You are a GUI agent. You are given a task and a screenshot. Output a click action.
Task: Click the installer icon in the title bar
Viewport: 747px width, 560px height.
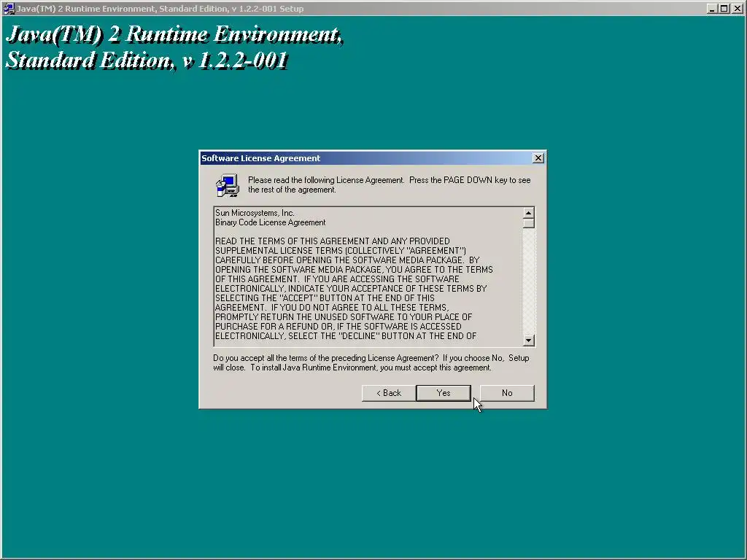[x=9, y=9]
